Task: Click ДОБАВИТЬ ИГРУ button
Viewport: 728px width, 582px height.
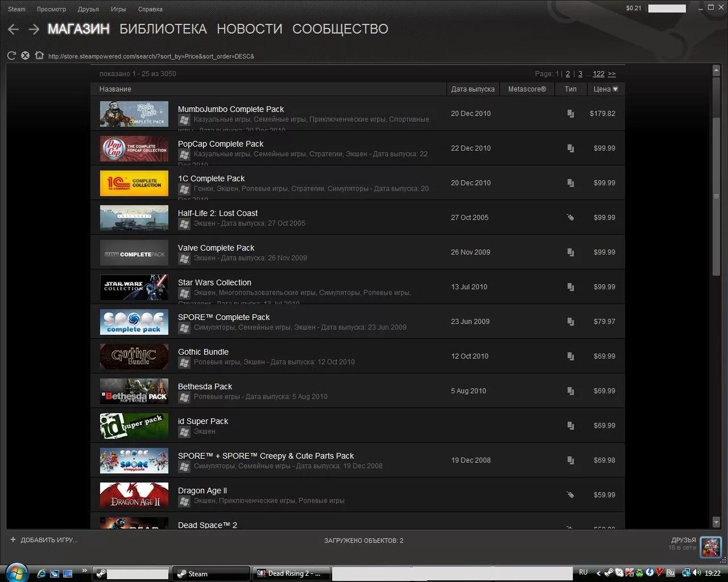Action: pos(43,540)
